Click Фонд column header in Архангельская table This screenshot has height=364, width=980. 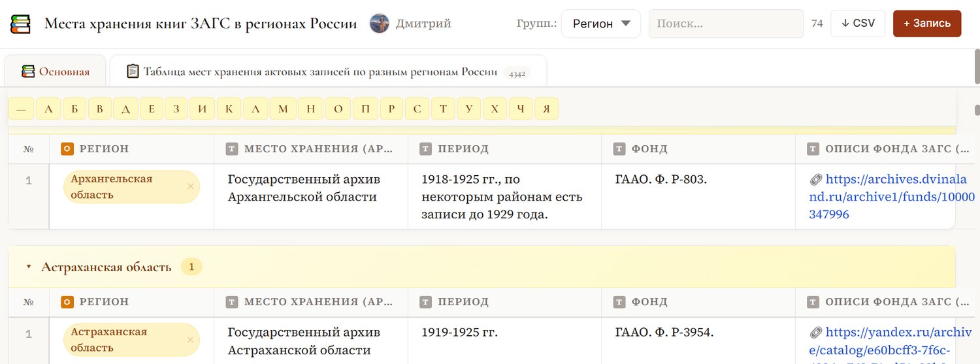tap(698, 149)
